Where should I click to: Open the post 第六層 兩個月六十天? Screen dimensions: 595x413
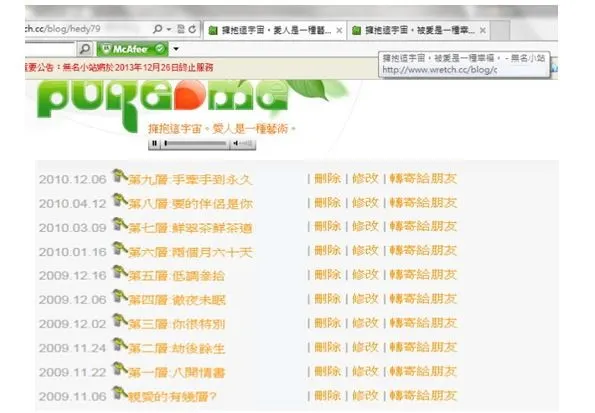coord(190,252)
